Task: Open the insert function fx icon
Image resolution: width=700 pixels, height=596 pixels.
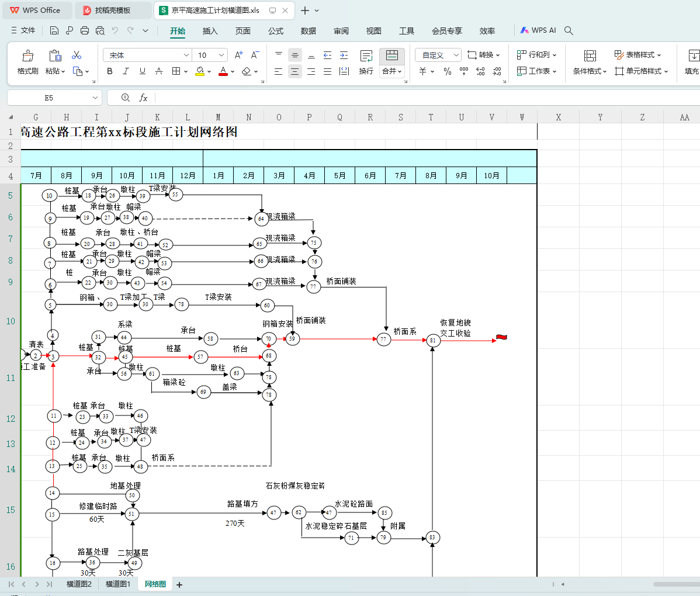Action: [x=143, y=98]
